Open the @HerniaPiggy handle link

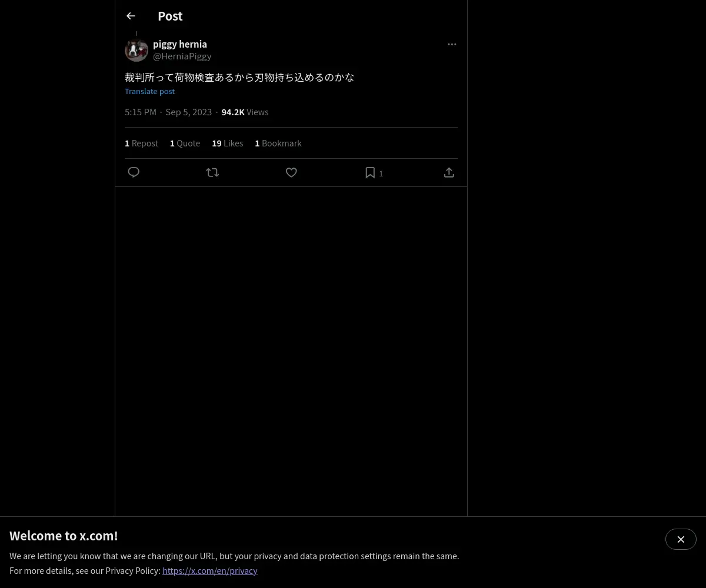pyautogui.click(x=182, y=56)
